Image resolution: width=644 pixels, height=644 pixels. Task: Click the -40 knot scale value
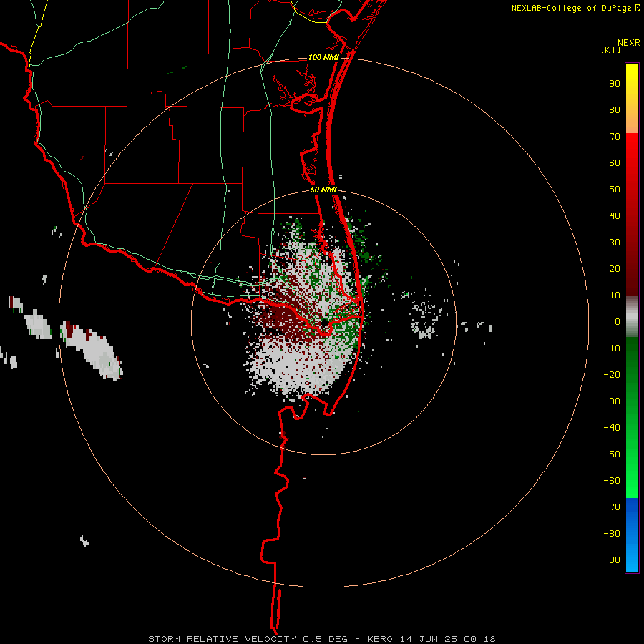click(612, 428)
